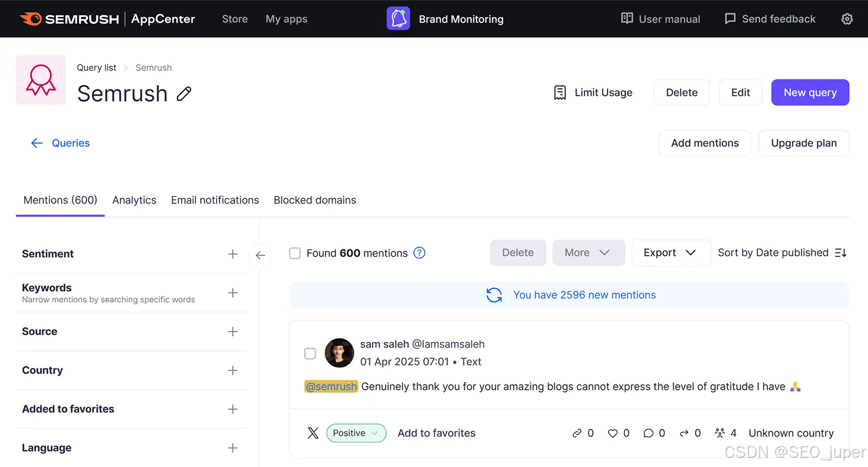Image resolution: width=868 pixels, height=467 pixels.
Task: Click the Send feedback speech bubble icon
Action: 730,18
